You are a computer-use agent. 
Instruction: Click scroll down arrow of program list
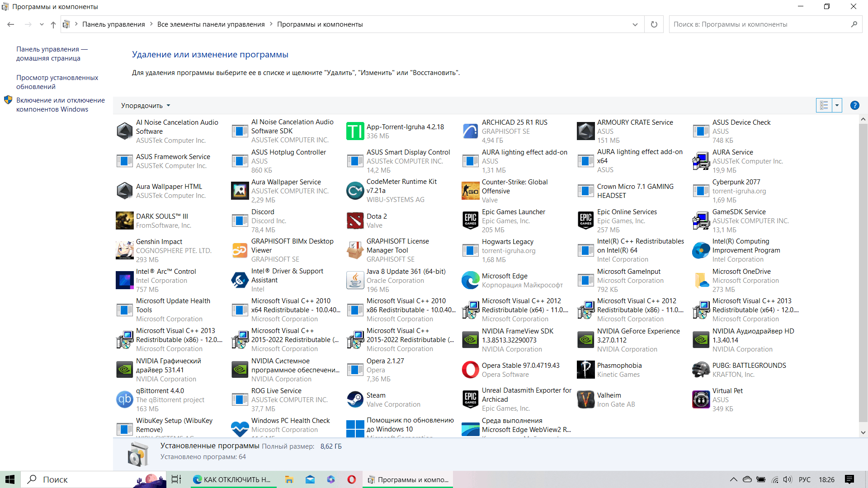(863, 432)
